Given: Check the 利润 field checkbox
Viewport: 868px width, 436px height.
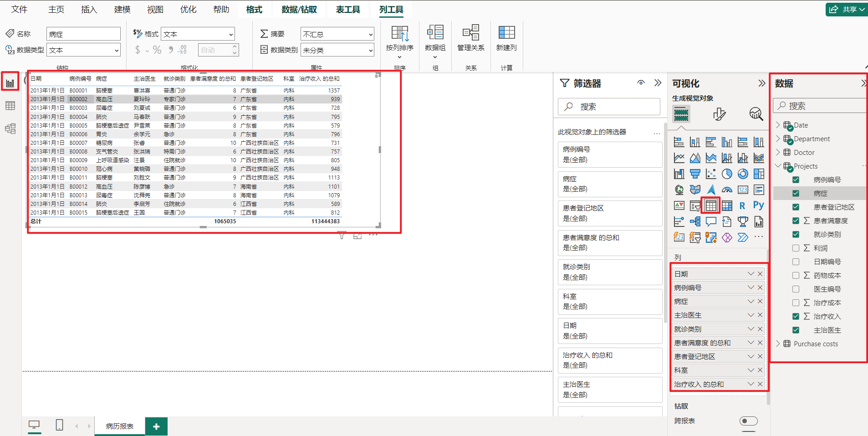Looking at the screenshot, I should pyautogui.click(x=796, y=248).
